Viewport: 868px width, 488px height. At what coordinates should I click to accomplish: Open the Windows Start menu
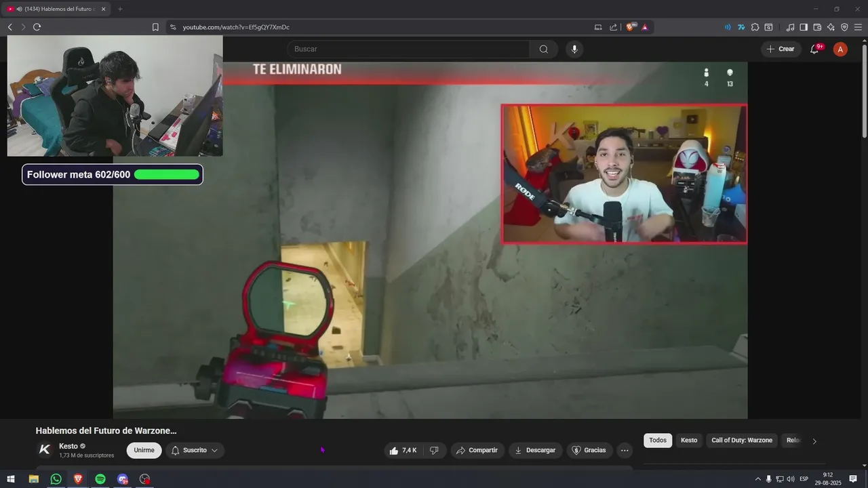(11, 479)
